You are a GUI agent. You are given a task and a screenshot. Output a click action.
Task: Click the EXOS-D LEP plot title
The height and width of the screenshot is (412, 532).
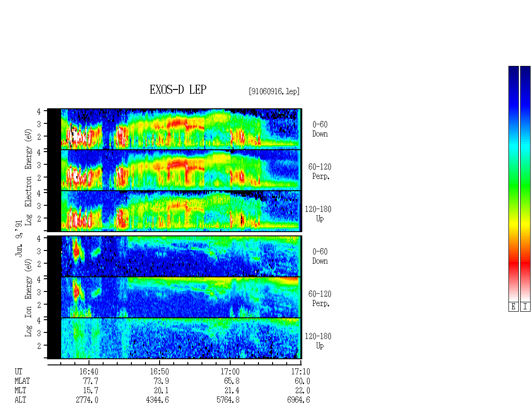click(178, 89)
